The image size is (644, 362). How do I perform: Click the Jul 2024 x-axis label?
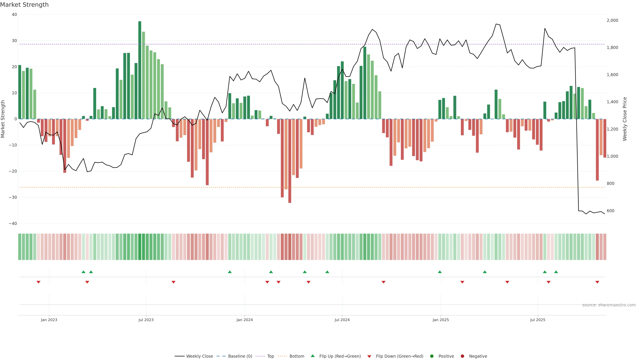(x=342, y=320)
